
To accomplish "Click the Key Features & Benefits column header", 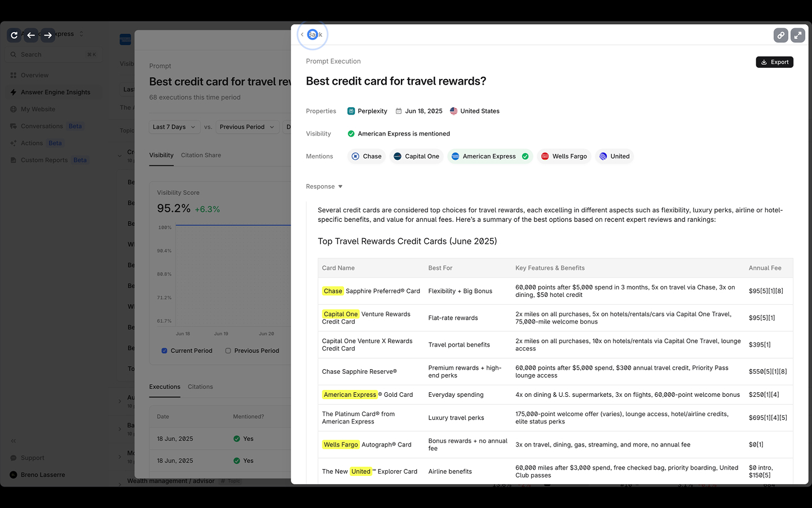I will 550,268.
